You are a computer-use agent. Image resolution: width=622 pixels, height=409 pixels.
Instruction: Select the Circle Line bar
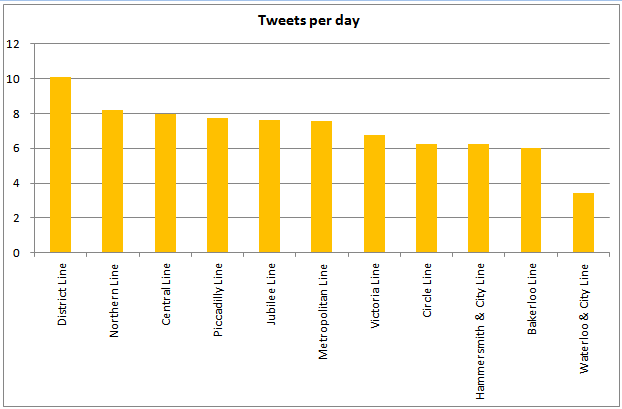pyautogui.click(x=426, y=198)
